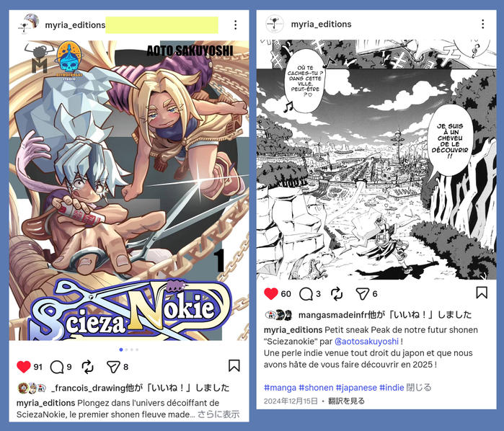Viewport: 504px width, 431px height.
Task: Open the @aotosakuyoshi mention link
Action: 366,342
